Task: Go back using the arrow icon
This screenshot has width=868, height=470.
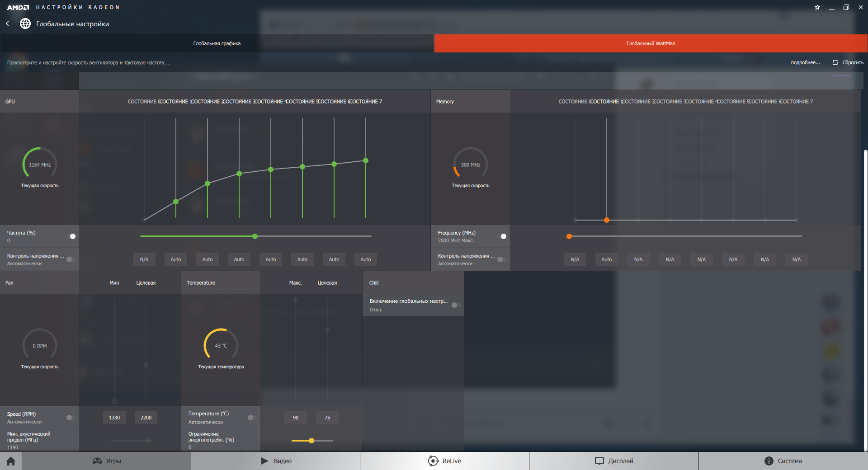Action: coord(7,23)
